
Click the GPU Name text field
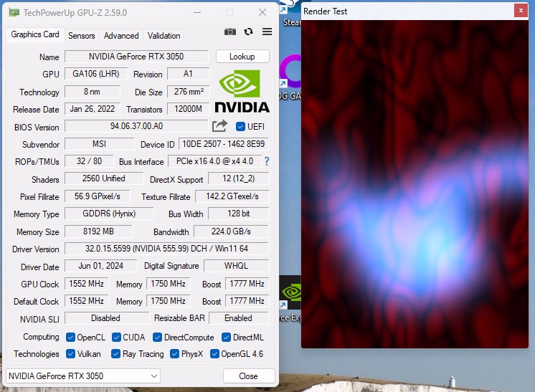136,57
